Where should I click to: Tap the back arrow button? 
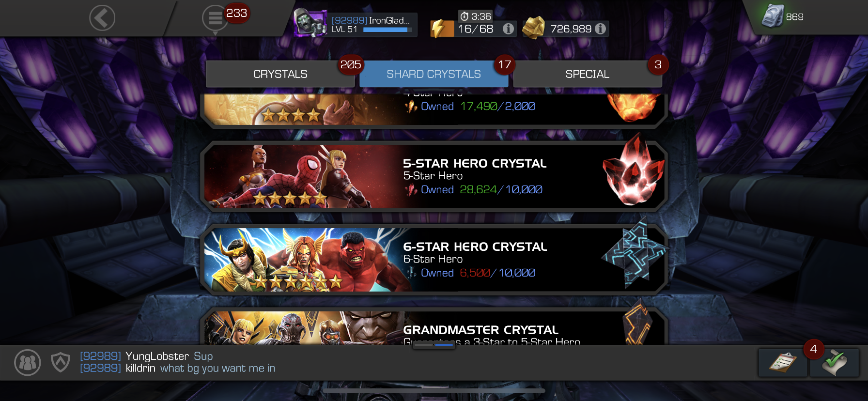[102, 18]
